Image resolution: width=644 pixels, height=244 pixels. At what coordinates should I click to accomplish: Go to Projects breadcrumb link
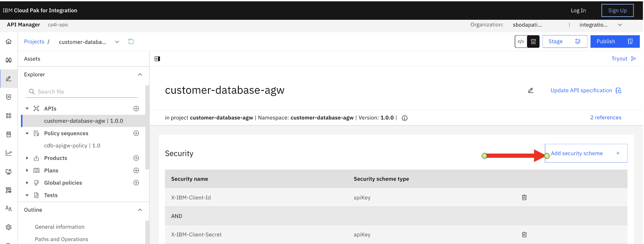click(x=34, y=42)
